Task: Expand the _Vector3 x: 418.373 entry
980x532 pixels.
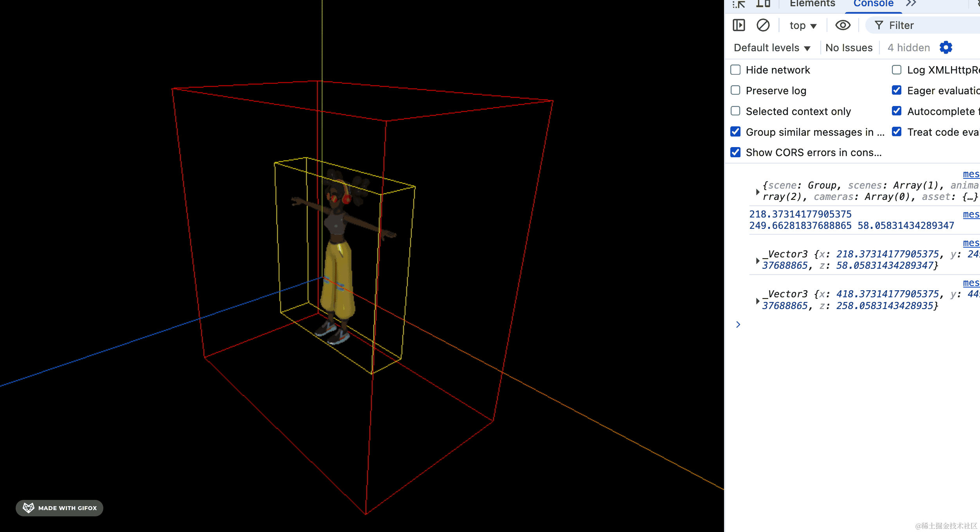Action: tap(758, 301)
